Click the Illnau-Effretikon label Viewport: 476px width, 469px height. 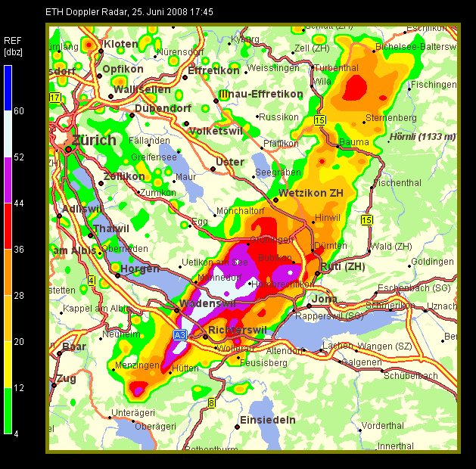click(261, 94)
